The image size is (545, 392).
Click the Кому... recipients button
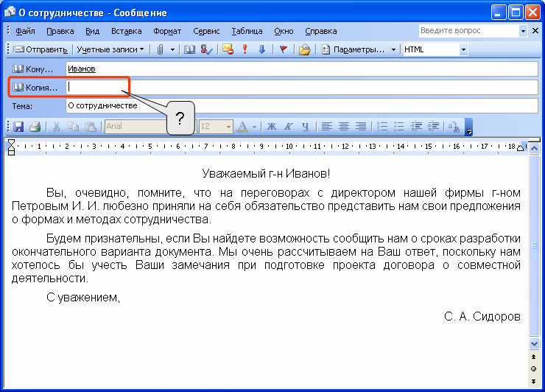pyautogui.click(x=32, y=69)
